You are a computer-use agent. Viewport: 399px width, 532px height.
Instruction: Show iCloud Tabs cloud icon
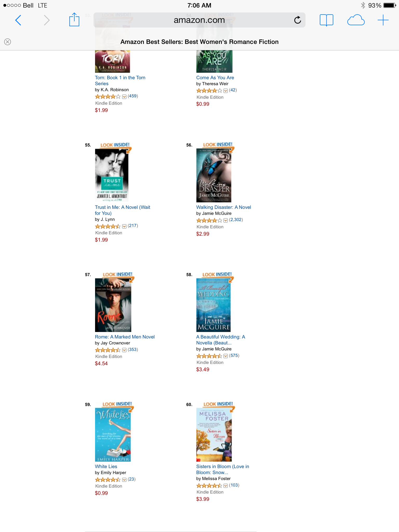tap(356, 20)
